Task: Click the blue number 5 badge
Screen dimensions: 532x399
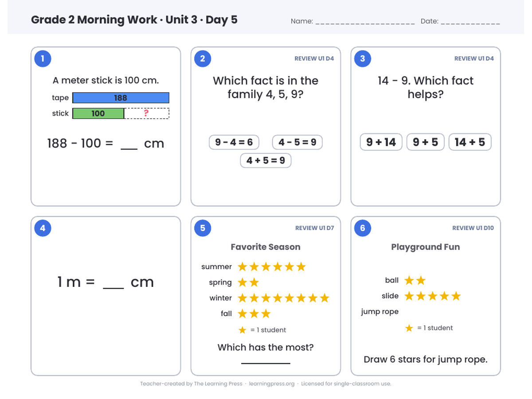Action: pos(203,228)
